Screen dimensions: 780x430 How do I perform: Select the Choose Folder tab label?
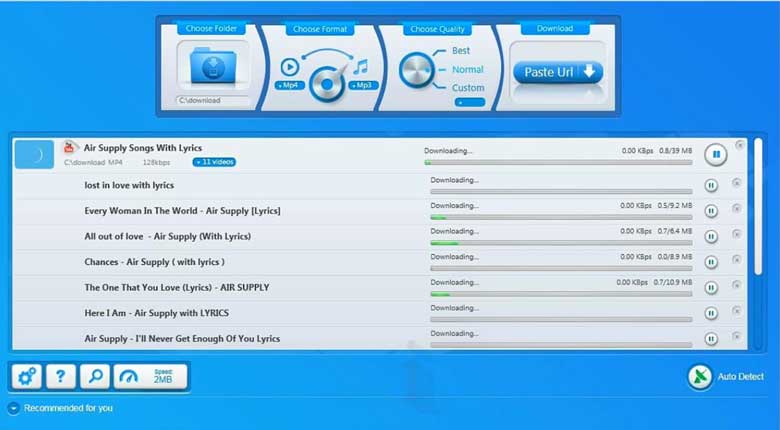pyautogui.click(x=211, y=28)
